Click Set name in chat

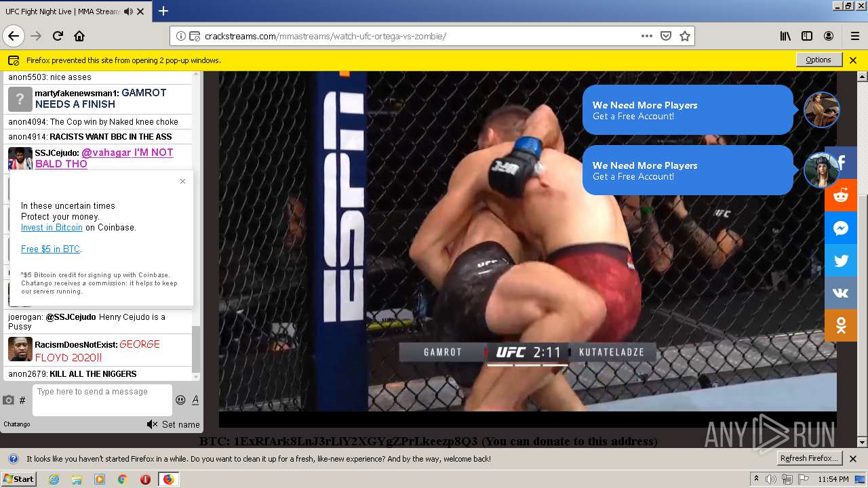[x=180, y=424]
